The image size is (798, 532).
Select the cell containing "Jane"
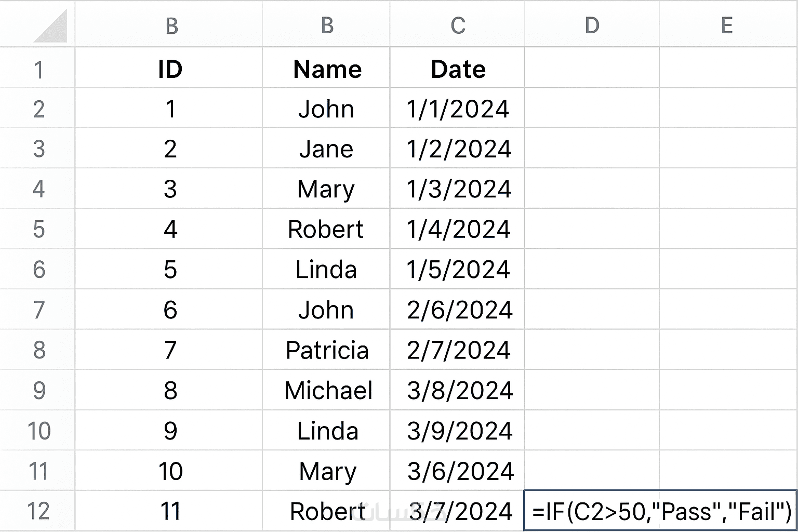pos(326,150)
